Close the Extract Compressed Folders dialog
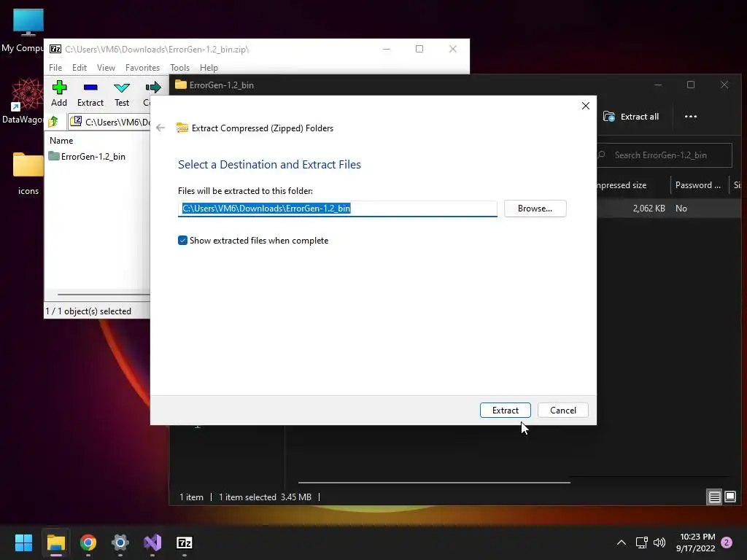Image resolution: width=747 pixels, height=560 pixels. (x=586, y=106)
